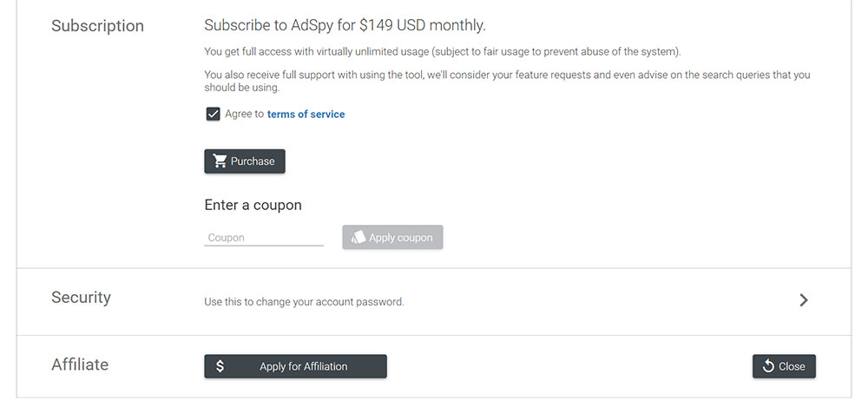
Task: Open the terms of service link
Action: (306, 114)
